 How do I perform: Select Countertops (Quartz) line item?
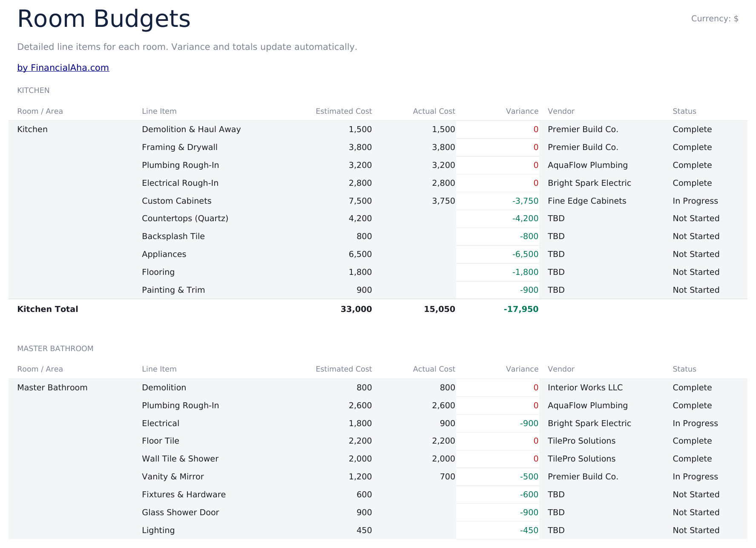[185, 219]
